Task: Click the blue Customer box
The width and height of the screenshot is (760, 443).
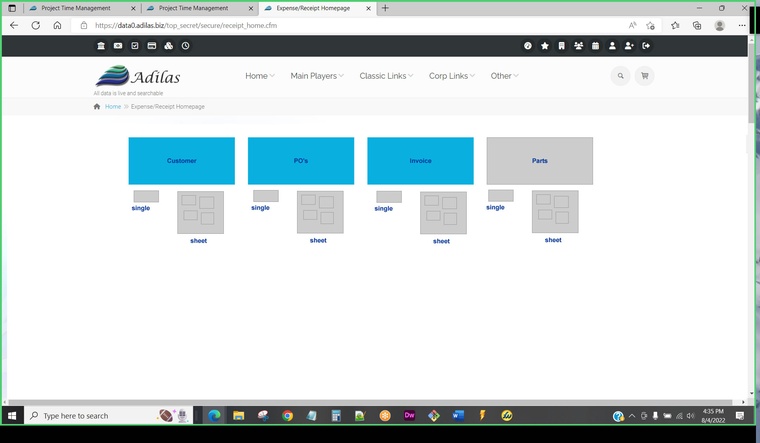Action: coord(181,161)
